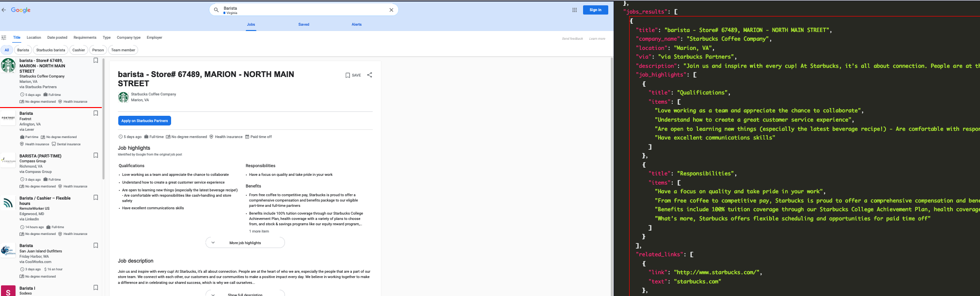The width and height of the screenshot is (980, 296).
Task: Click the Foxtrot company logo
Action: (x=8, y=118)
